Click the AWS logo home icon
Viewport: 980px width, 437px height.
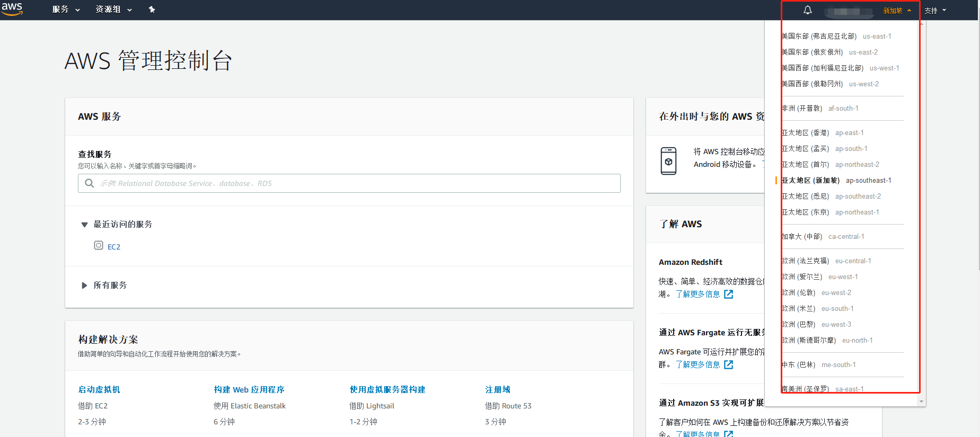point(12,9)
